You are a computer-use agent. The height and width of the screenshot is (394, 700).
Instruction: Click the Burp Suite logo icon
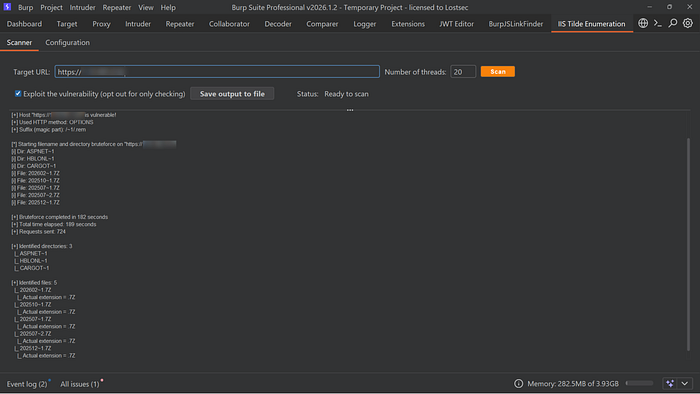pyautogui.click(x=7, y=7)
